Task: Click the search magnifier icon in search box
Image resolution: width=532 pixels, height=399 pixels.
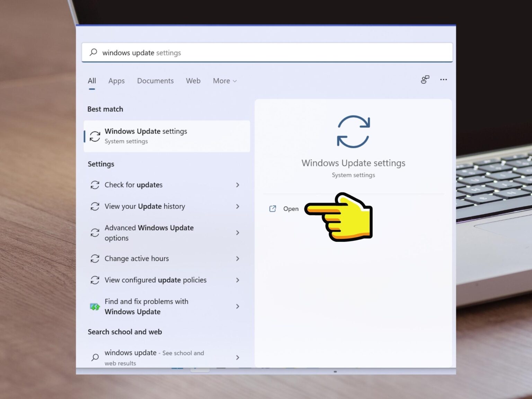Action: point(93,52)
